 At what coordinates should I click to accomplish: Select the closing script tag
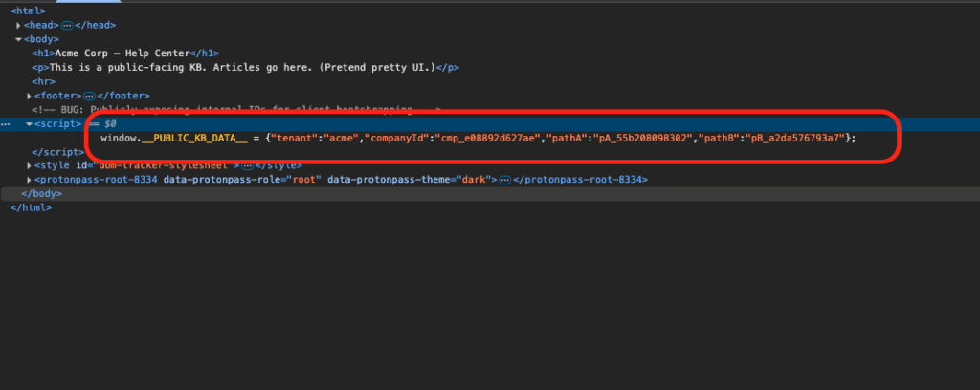[x=58, y=152]
